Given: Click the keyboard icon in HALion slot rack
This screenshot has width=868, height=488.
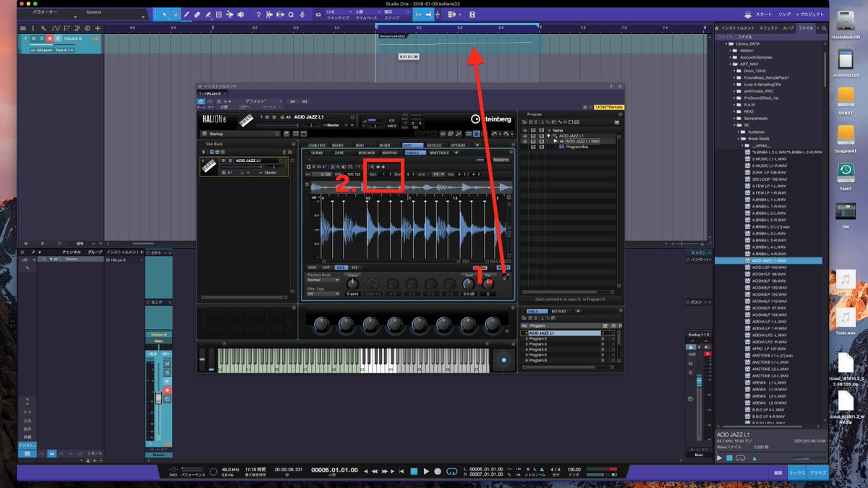Looking at the screenshot, I should (x=210, y=166).
